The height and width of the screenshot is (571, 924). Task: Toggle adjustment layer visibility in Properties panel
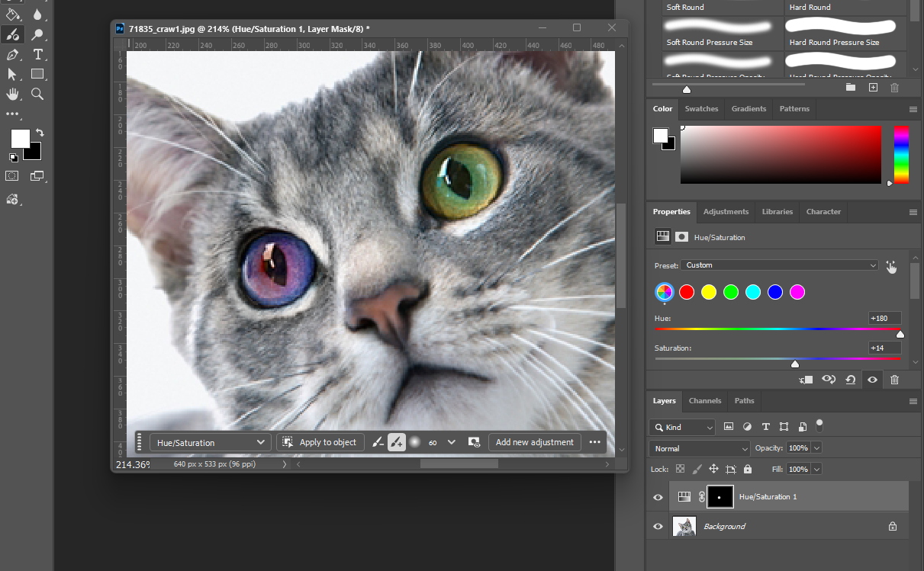pyautogui.click(x=872, y=380)
